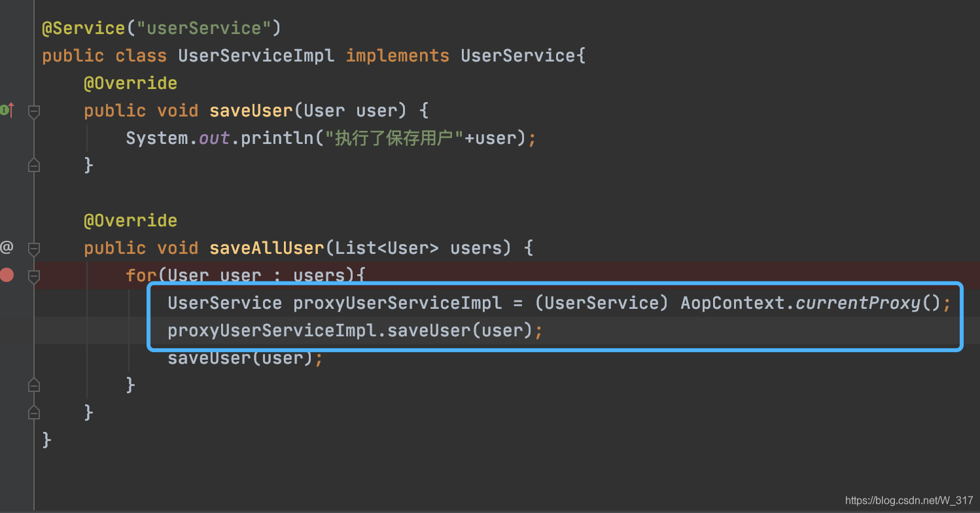The width and height of the screenshot is (980, 513).
Task: Click the UserService name in the implements clause
Action: pos(520,55)
